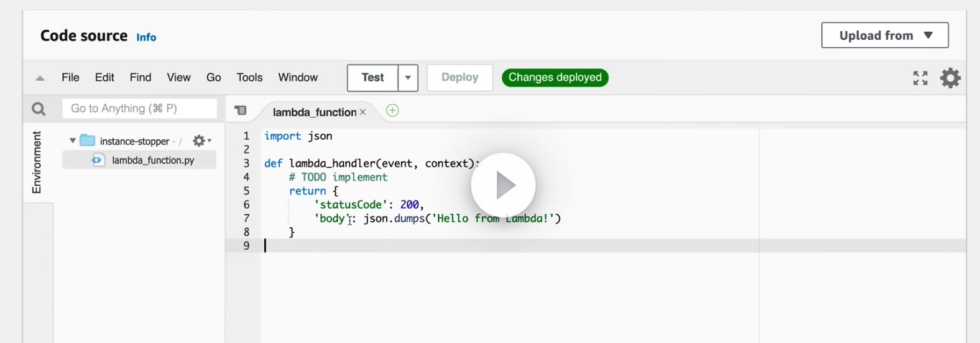The width and height of the screenshot is (980, 343).
Task: Expand the Test button dropdown arrow
Action: 408,78
